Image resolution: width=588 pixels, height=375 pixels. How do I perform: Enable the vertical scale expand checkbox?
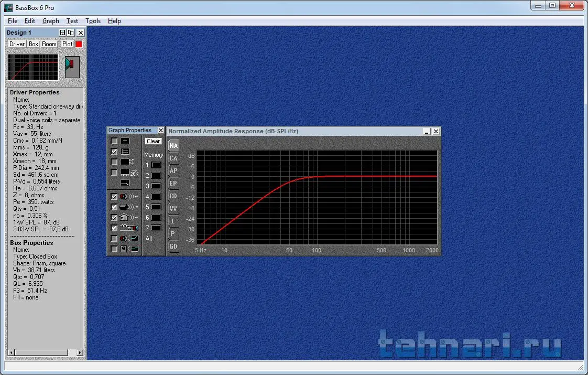coord(114,162)
